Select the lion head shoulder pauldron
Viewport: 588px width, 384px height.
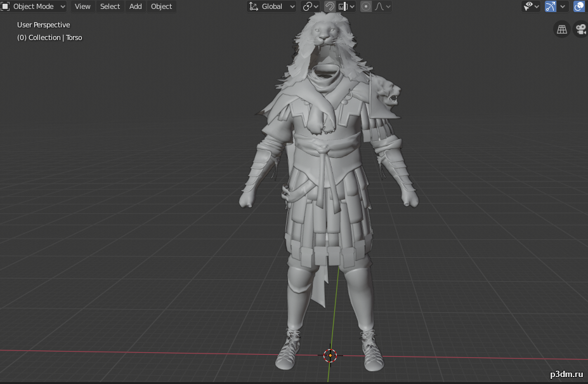click(388, 96)
